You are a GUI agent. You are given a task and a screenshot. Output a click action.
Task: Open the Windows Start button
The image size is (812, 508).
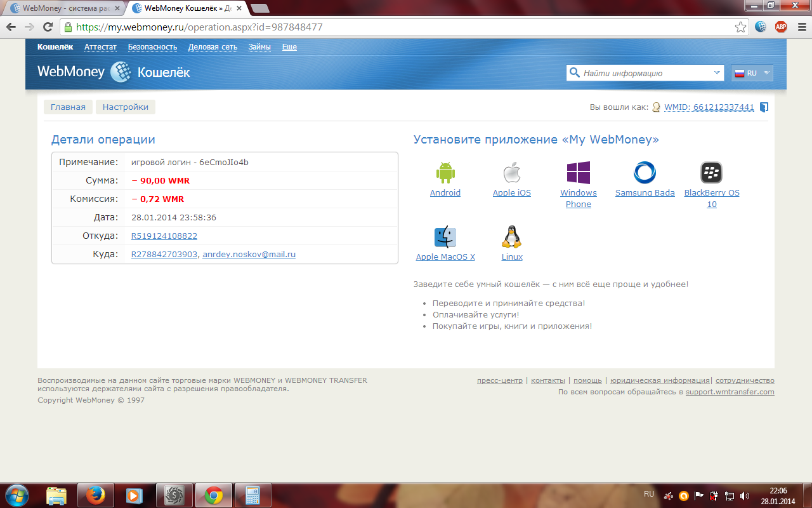17,494
